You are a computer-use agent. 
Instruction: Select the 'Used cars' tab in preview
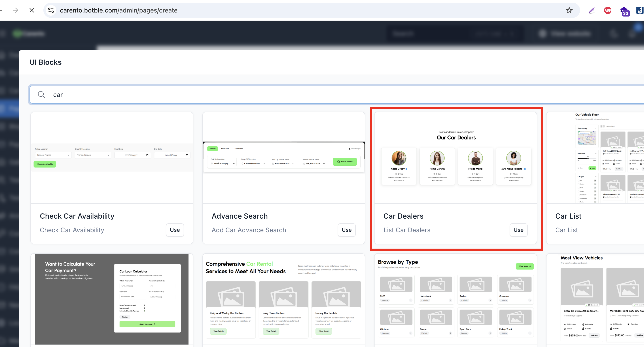239,148
